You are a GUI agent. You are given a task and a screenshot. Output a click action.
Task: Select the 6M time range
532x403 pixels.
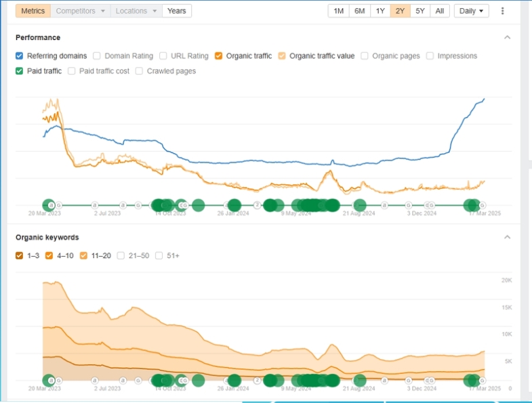pyautogui.click(x=360, y=11)
